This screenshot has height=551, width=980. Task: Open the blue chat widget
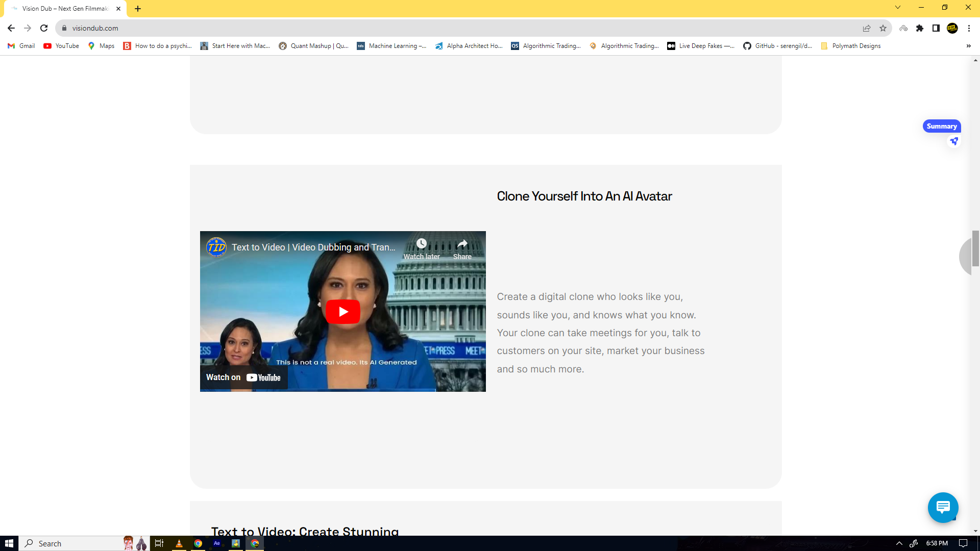(x=943, y=507)
